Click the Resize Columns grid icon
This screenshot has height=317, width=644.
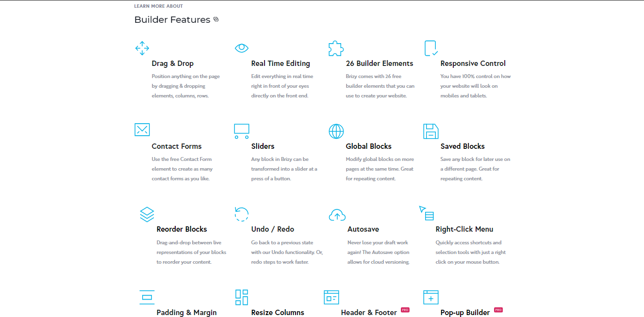click(x=241, y=297)
